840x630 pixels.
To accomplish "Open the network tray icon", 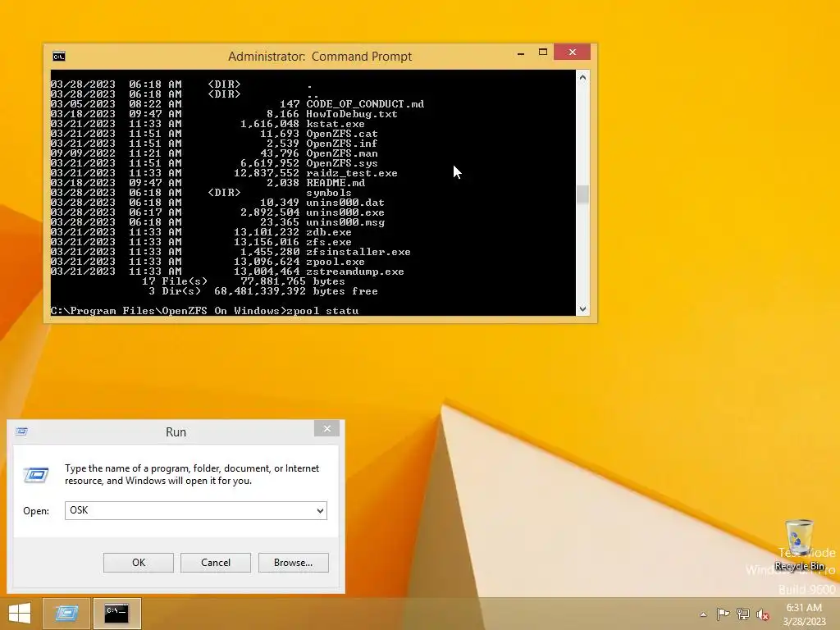I will coord(742,614).
